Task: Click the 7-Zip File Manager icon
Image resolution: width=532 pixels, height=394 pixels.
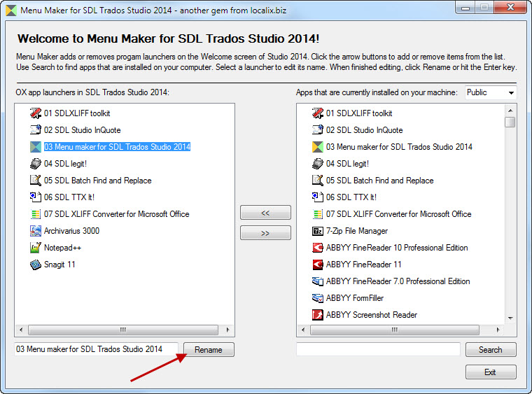Action: click(318, 231)
